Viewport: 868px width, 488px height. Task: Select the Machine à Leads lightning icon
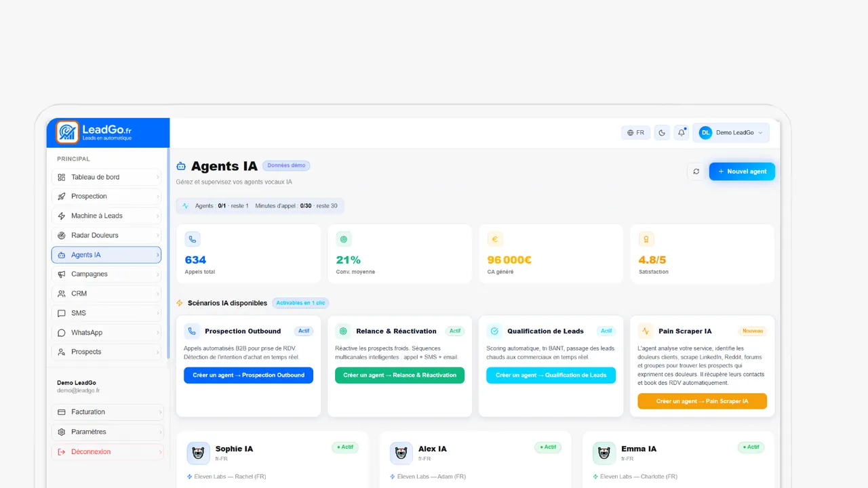[x=62, y=216]
